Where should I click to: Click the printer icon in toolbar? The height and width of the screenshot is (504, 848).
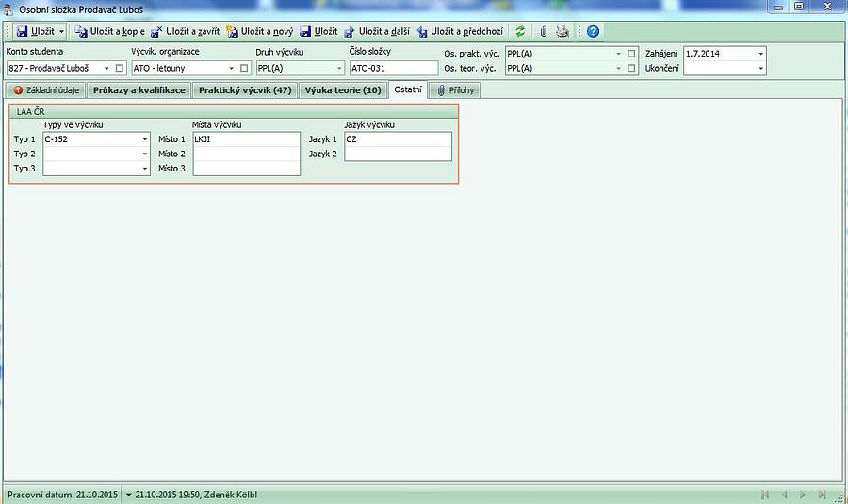point(563,31)
